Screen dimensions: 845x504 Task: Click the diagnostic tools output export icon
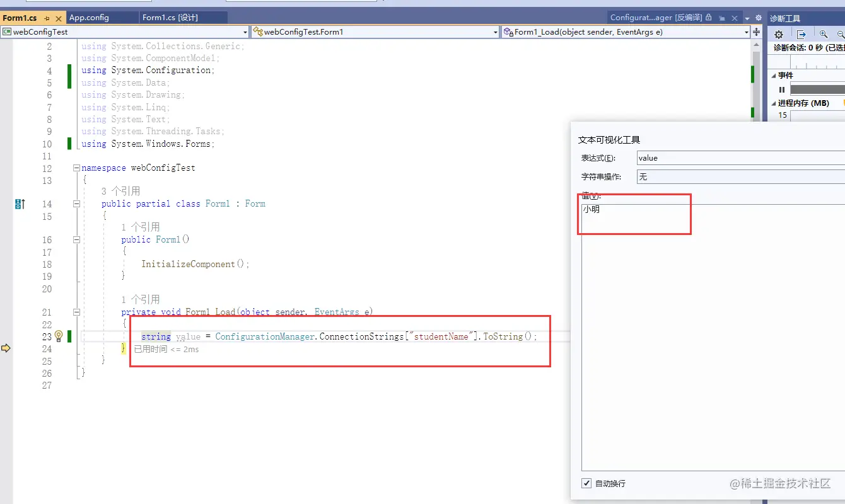[801, 35]
